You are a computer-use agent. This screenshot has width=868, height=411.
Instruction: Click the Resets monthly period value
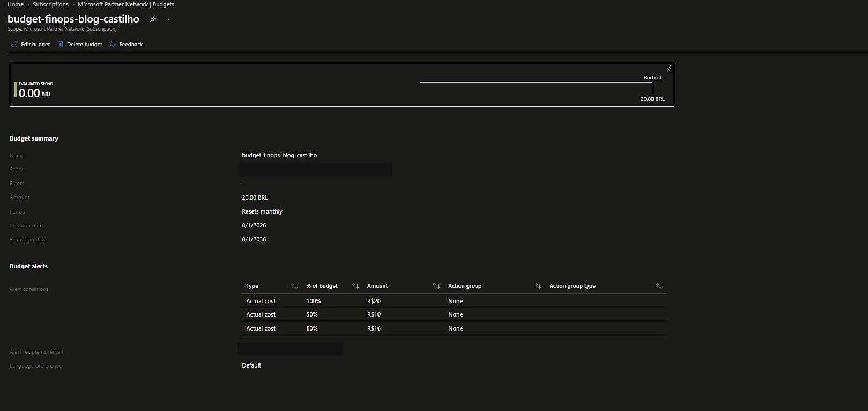click(x=262, y=211)
